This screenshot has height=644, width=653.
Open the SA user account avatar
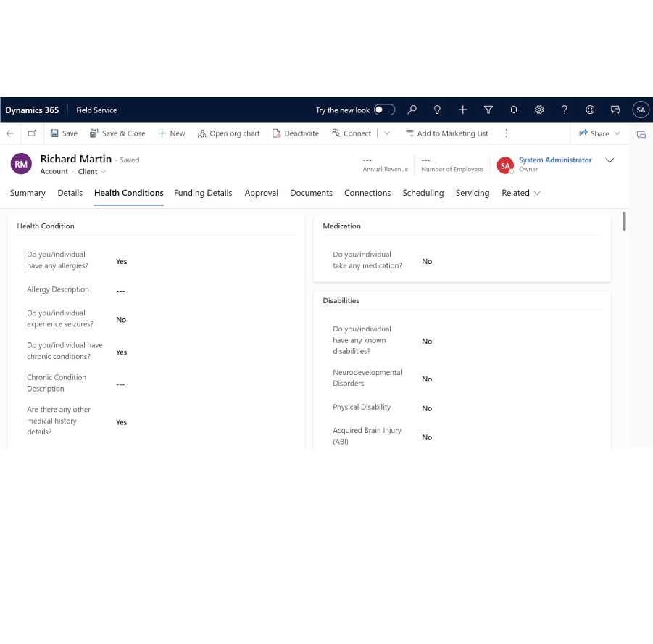coord(641,110)
